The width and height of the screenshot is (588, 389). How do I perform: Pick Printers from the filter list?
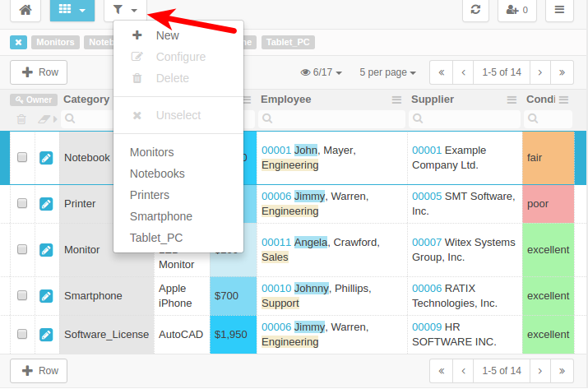pos(178,195)
